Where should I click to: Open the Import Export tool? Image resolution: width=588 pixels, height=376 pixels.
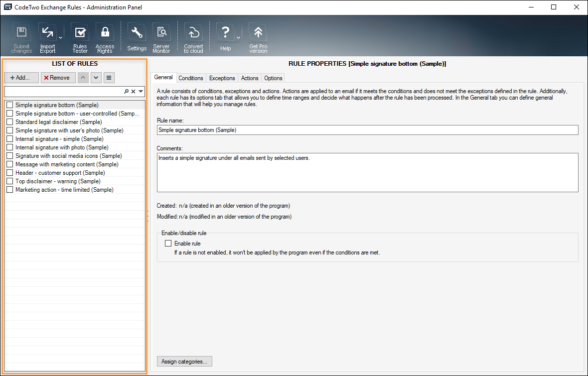pyautogui.click(x=48, y=38)
